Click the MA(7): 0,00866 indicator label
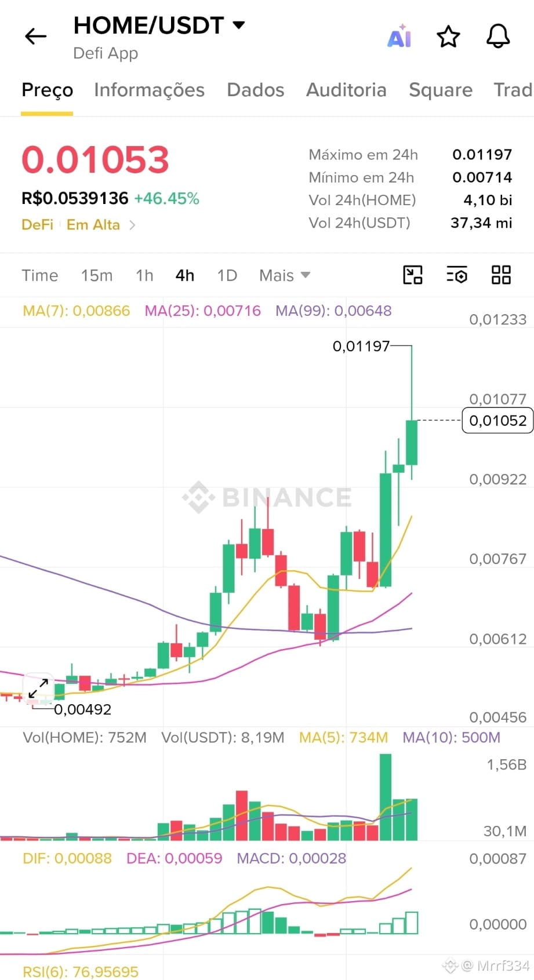This screenshot has width=534, height=980. tap(77, 311)
